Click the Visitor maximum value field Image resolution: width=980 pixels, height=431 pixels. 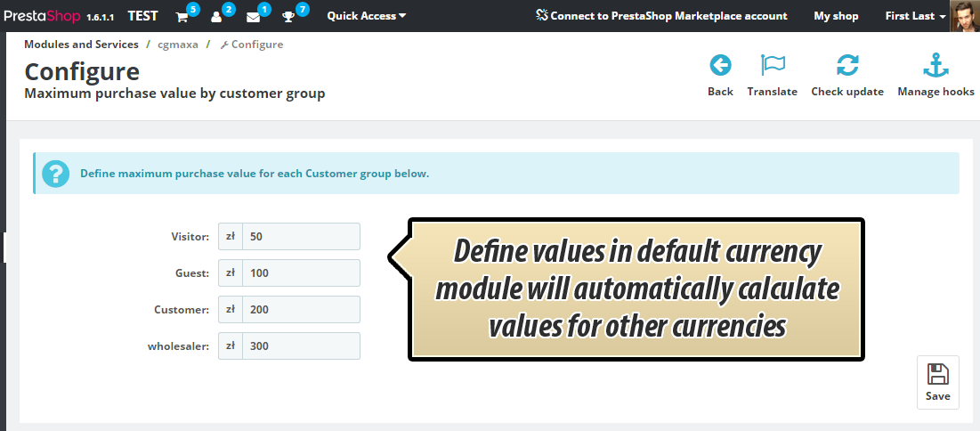301,237
